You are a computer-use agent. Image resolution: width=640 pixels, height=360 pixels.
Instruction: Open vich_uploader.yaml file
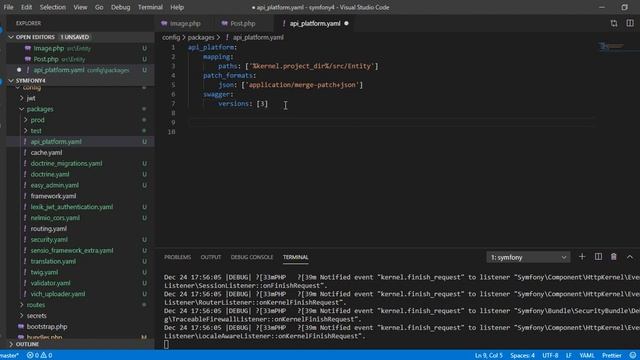[x=58, y=294]
